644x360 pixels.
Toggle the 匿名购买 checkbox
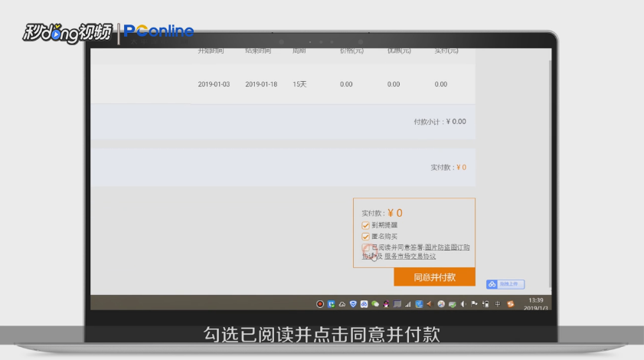point(365,237)
